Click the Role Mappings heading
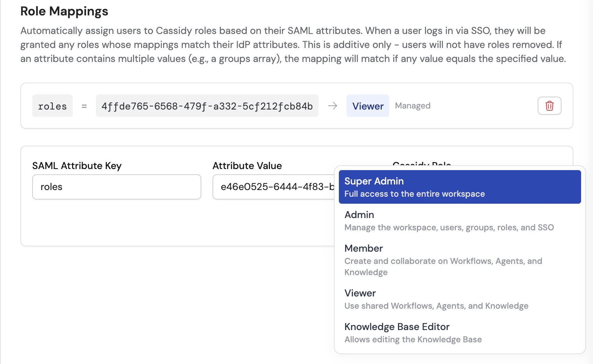This screenshot has height=364, width=593. pyautogui.click(x=64, y=11)
